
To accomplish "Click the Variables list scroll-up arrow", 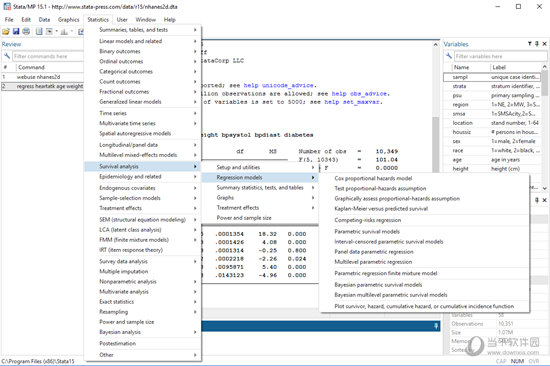I will tap(544, 67).
